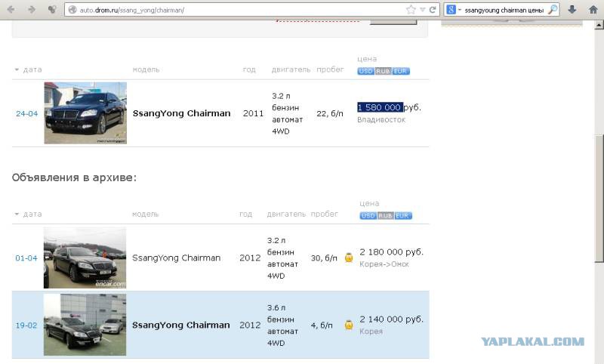Open the Google search engine selector
Viewport: 604px width, 364px height.
coord(454,10)
